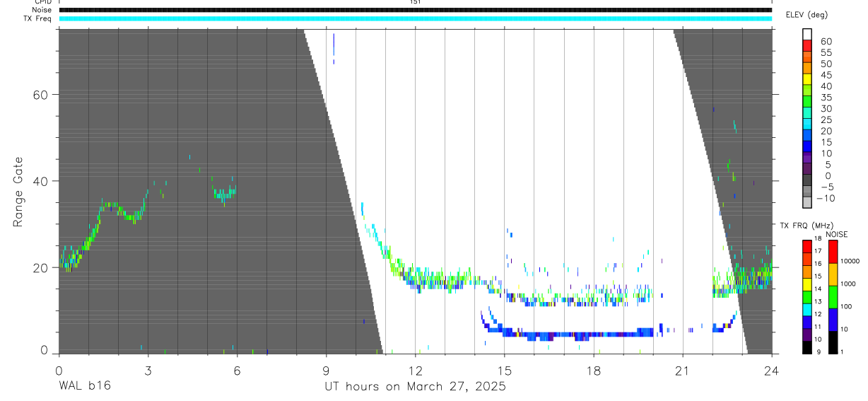Screen dimensions: 868x401
Task: Click the green segment of NOISE color bar
Action: (833, 297)
